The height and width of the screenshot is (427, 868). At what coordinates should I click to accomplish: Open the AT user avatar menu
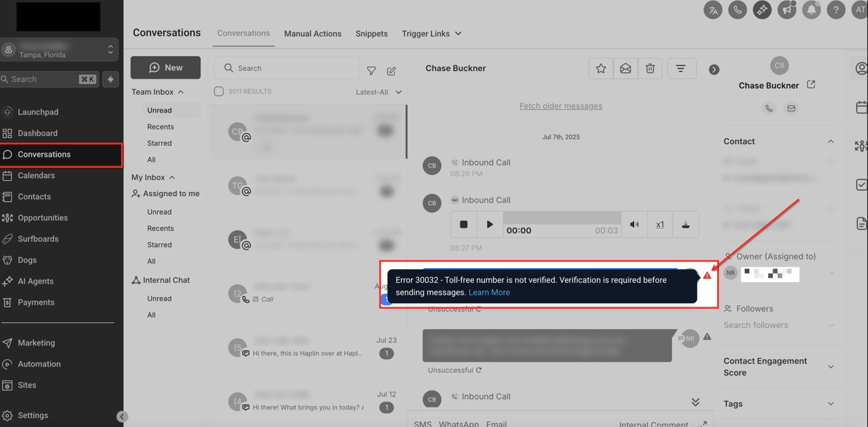click(x=860, y=10)
